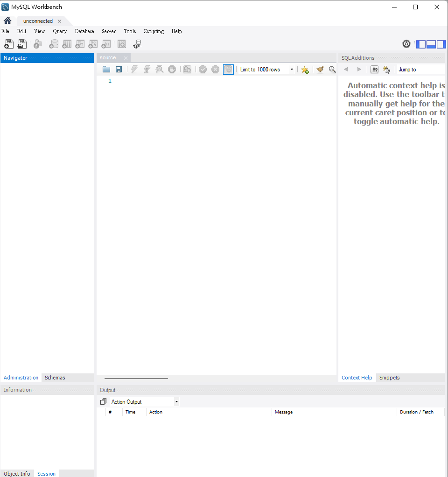
Task: Save the script to a file
Action: (119, 70)
